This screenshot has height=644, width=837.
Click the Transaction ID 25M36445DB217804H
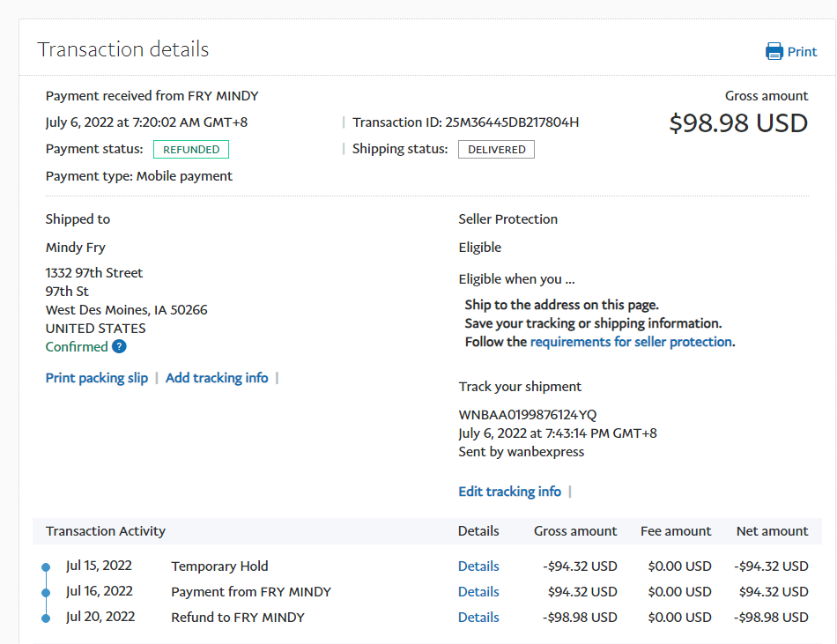[x=512, y=122]
